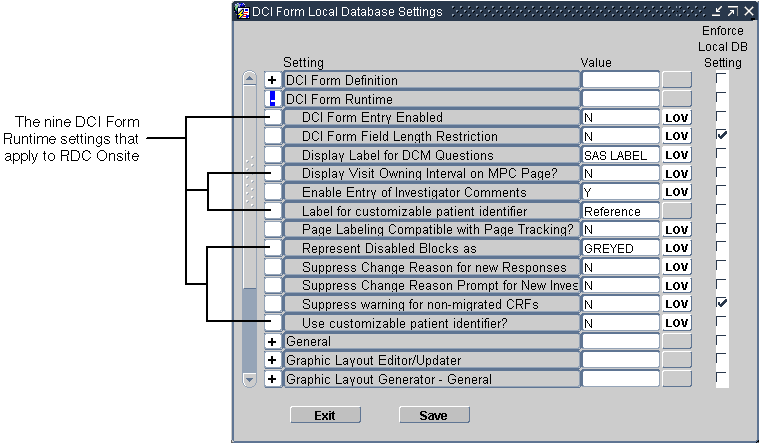Expand the General settings category
Viewport: 760px width, 443px height.
[x=272, y=342]
